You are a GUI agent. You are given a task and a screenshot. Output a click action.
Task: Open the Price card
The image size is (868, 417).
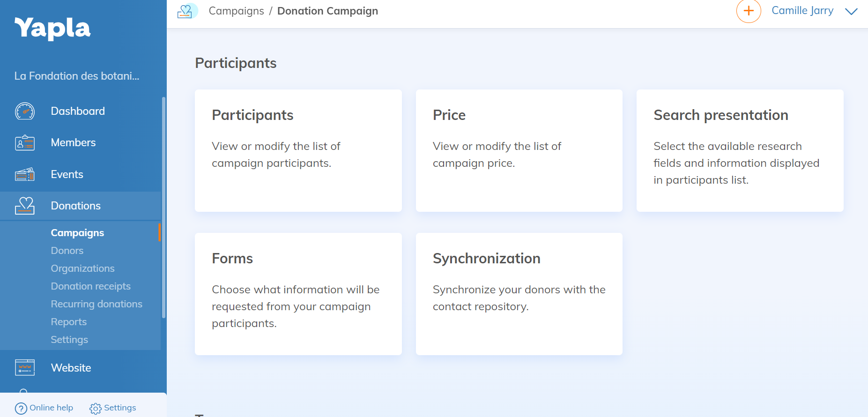[x=519, y=150]
